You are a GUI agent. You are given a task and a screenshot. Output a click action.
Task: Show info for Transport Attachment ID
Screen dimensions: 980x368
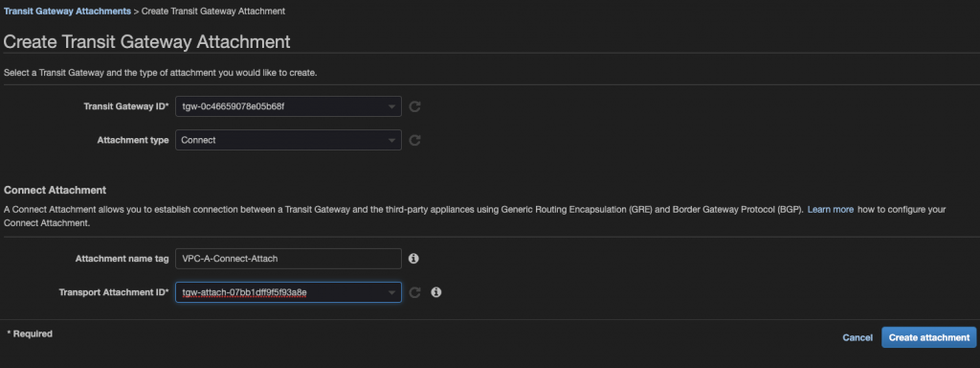pyautogui.click(x=436, y=292)
